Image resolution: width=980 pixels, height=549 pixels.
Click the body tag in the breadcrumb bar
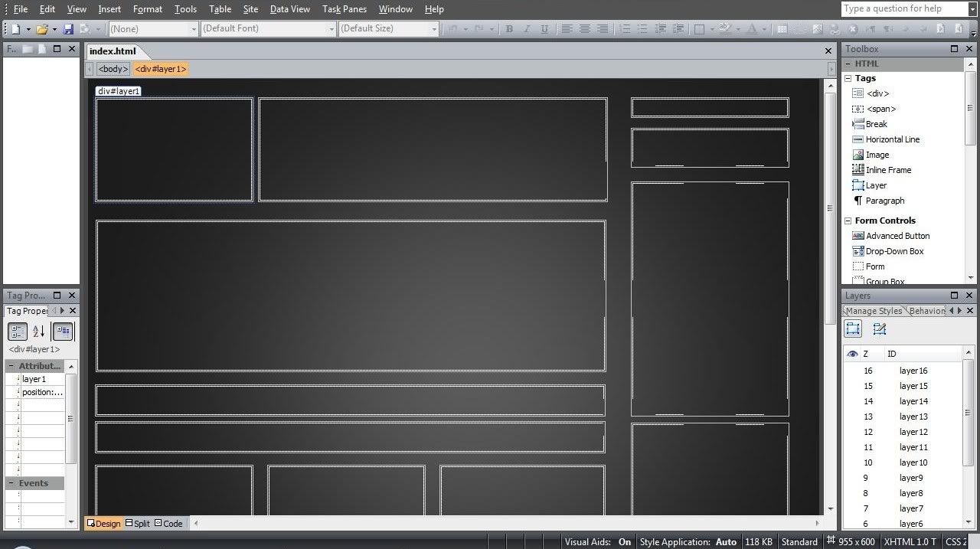(x=113, y=69)
